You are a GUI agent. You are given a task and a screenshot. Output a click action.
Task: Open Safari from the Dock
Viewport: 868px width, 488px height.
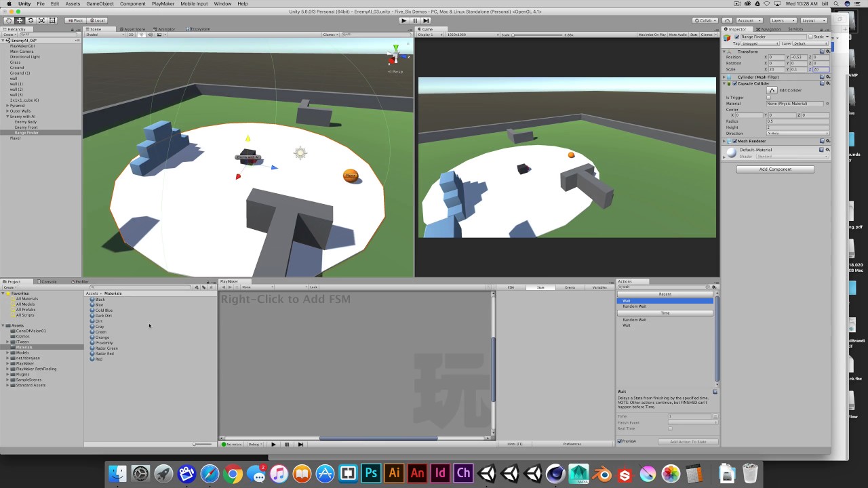(x=210, y=474)
